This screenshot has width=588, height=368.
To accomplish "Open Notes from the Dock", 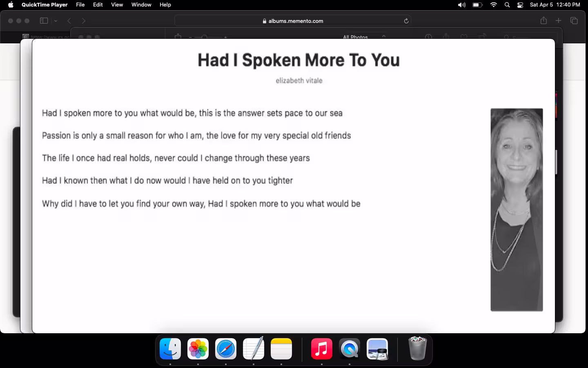I will pyautogui.click(x=281, y=349).
